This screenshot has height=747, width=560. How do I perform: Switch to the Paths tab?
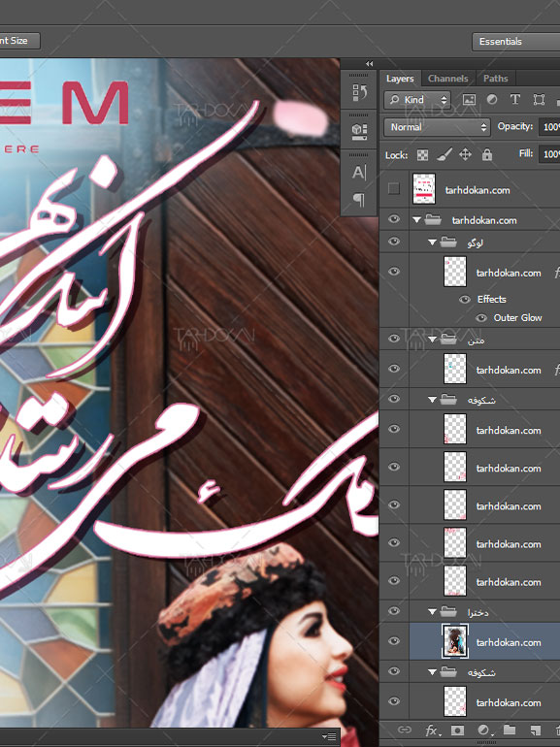tap(495, 79)
